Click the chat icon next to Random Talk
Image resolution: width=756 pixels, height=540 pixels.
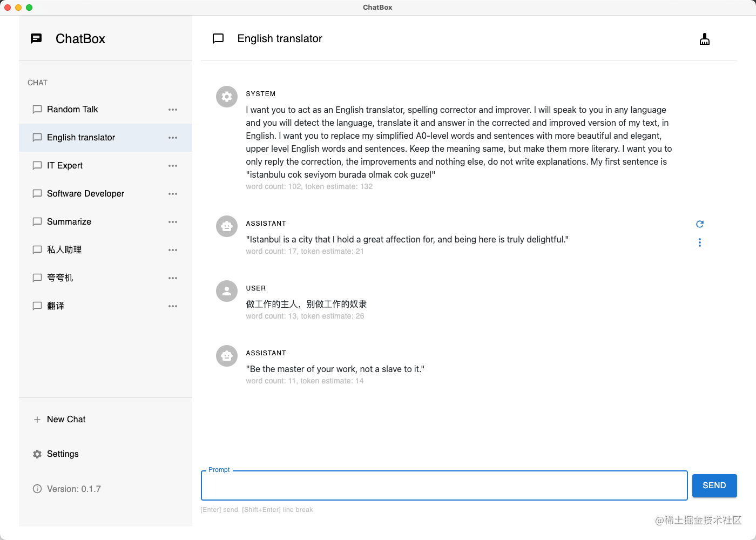coord(37,110)
